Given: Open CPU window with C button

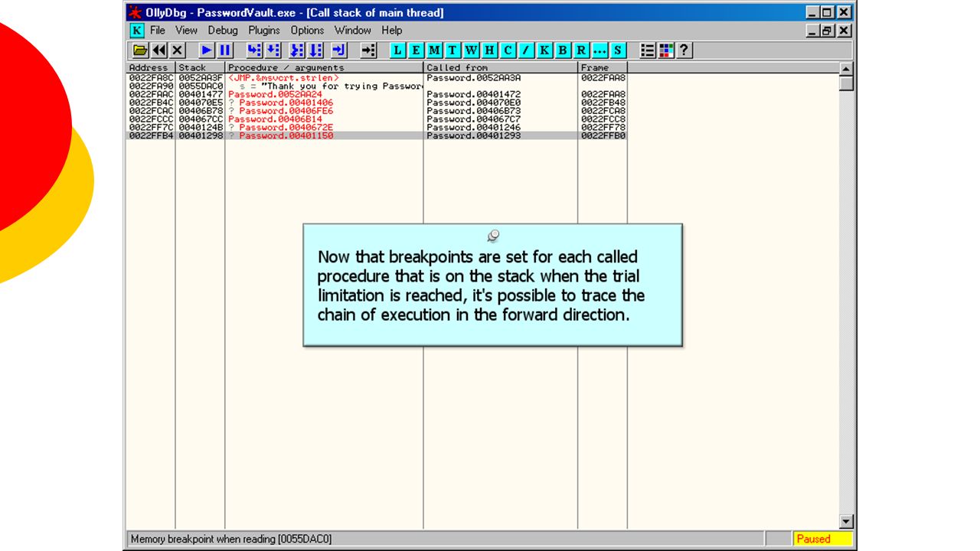Looking at the screenshot, I should pyautogui.click(x=508, y=51).
